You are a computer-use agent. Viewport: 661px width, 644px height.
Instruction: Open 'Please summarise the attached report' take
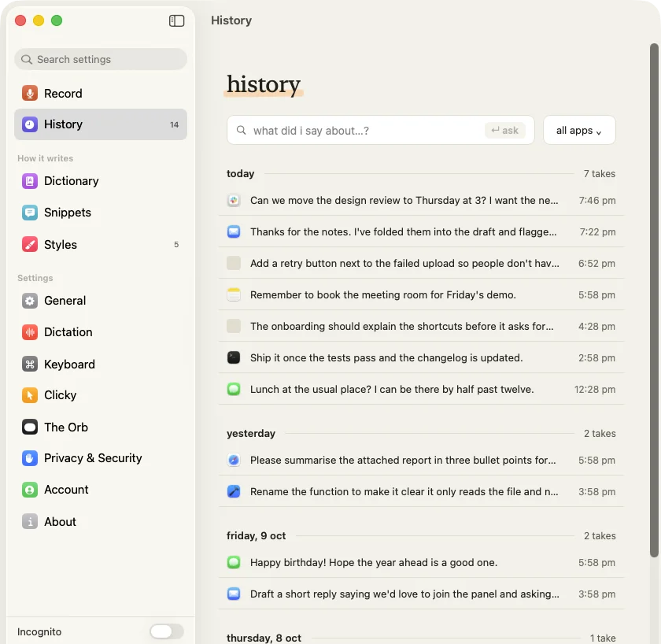tap(421, 460)
